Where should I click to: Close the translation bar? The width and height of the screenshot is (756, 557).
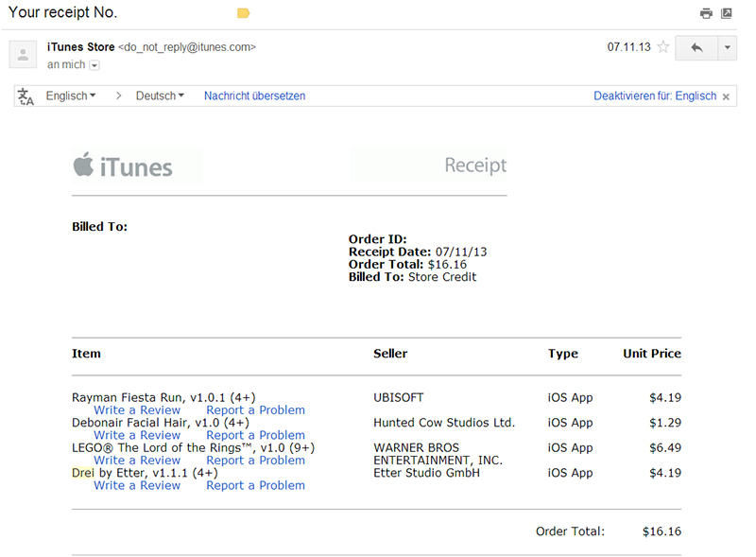point(726,96)
